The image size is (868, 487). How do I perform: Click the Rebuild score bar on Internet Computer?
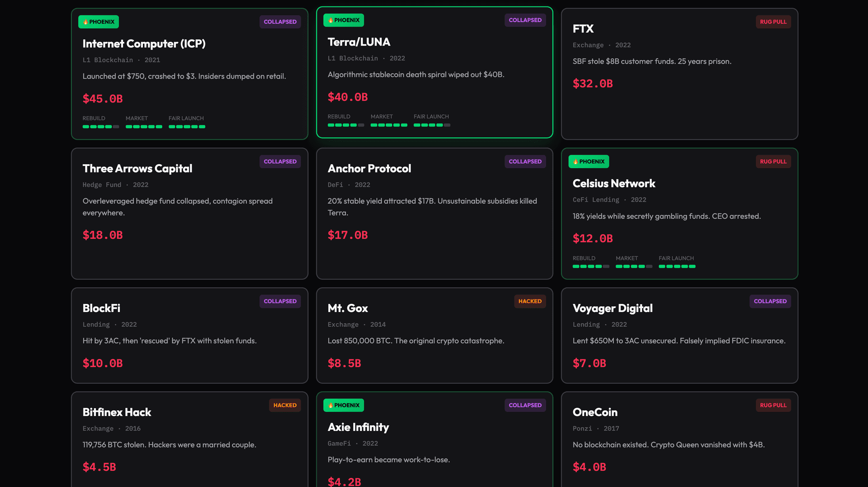101,127
